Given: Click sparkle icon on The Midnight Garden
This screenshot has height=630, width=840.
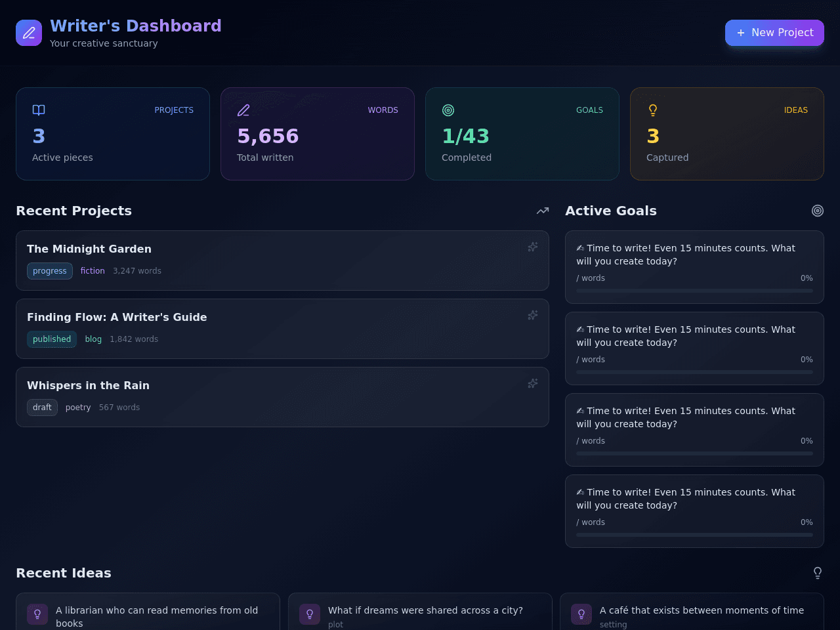Looking at the screenshot, I should point(533,247).
